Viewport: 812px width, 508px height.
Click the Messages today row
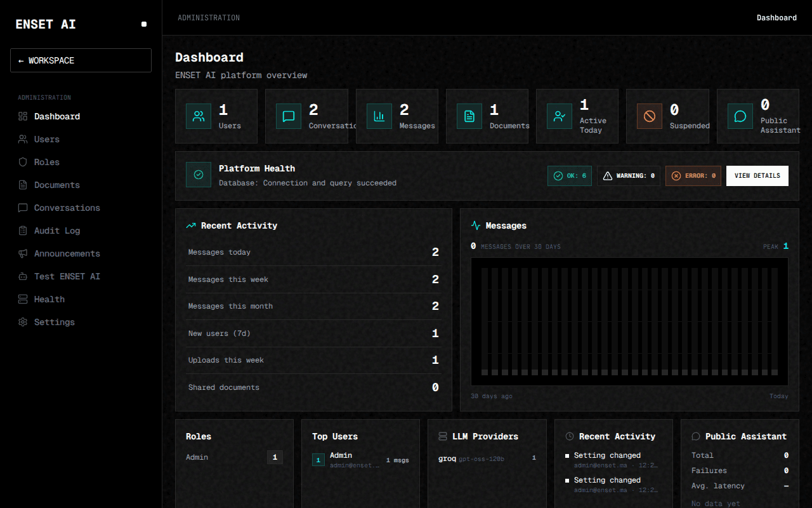point(313,252)
